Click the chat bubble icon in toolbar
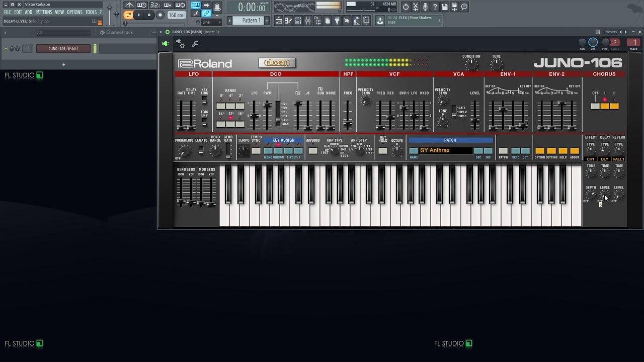This screenshot has width=644, height=362. [464, 7]
